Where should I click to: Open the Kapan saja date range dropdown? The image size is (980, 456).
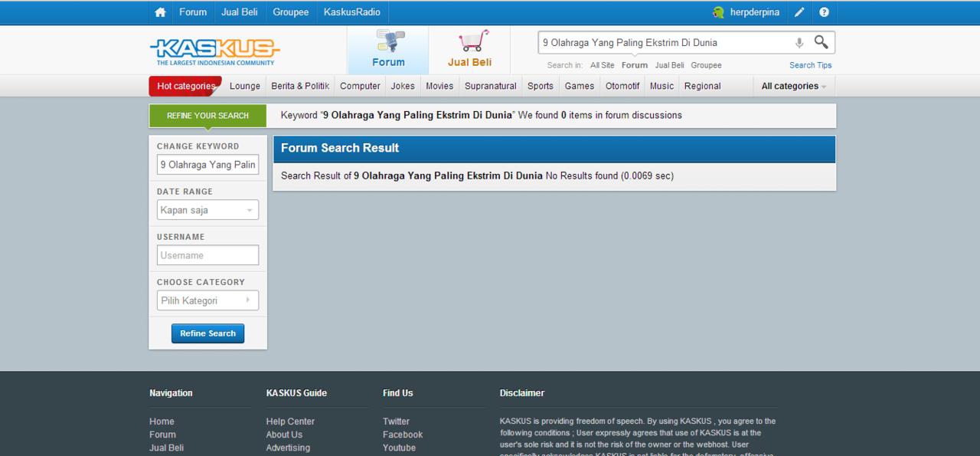click(x=207, y=210)
